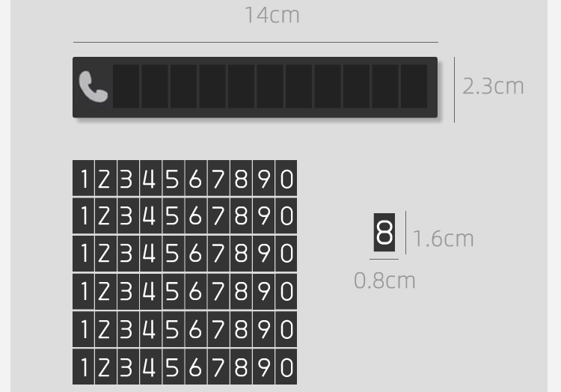561x392 pixels.
Task: Select the first empty slot after phone icon
Action: 126,86
